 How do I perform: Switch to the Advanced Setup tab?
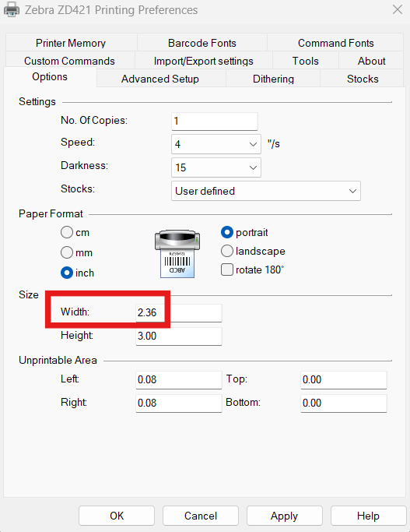(x=160, y=79)
